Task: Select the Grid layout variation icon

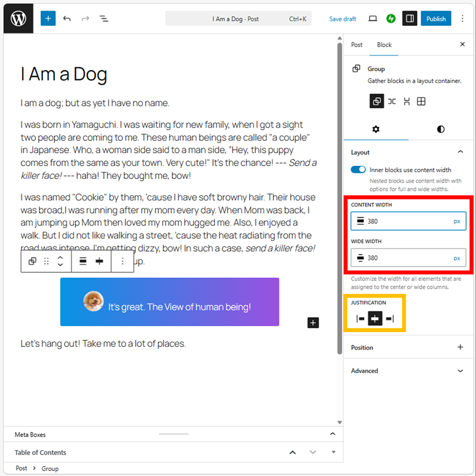Action: (x=421, y=101)
